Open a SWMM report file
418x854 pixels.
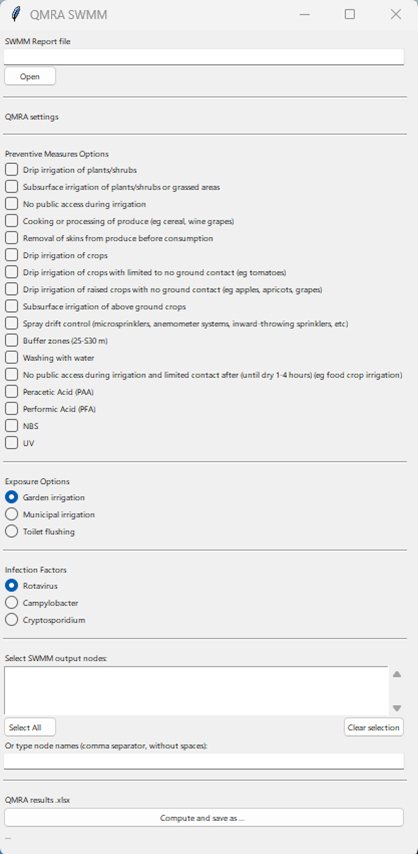[30, 77]
